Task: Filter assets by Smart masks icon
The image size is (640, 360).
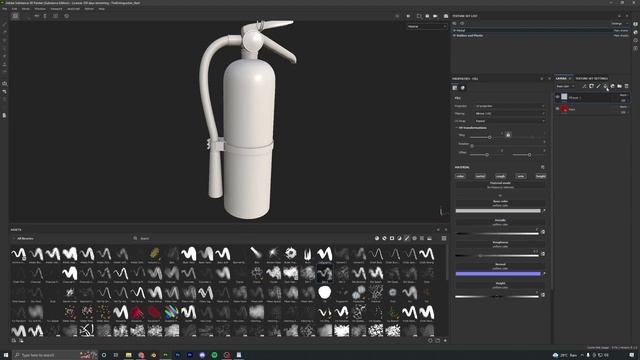Action: click(392, 238)
